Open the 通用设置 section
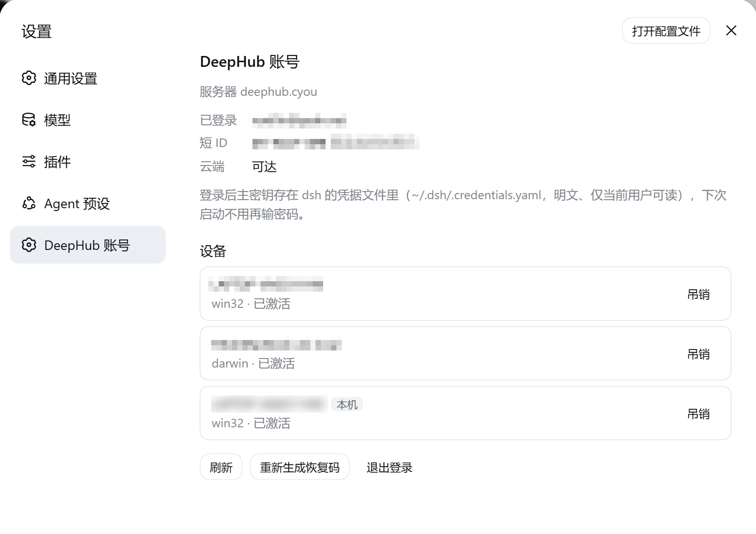Image resolution: width=756 pixels, height=534 pixels. coord(88,78)
